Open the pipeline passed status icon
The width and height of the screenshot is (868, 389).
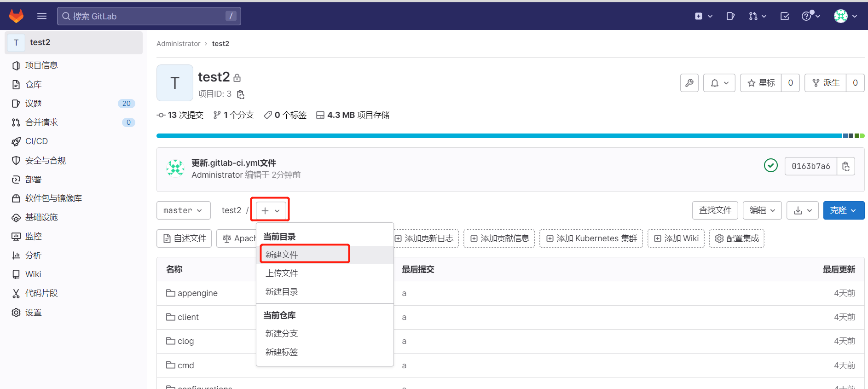pyautogui.click(x=770, y=165)
